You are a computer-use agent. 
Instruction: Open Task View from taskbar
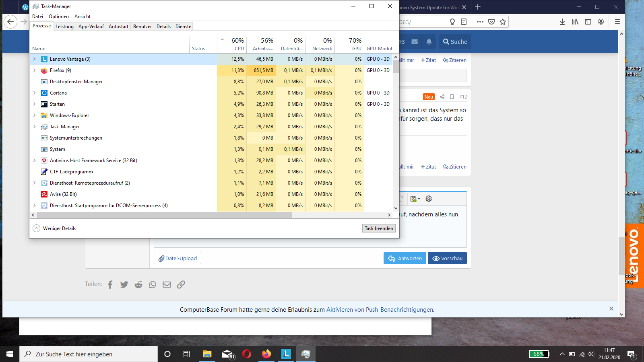click(187, 354)
